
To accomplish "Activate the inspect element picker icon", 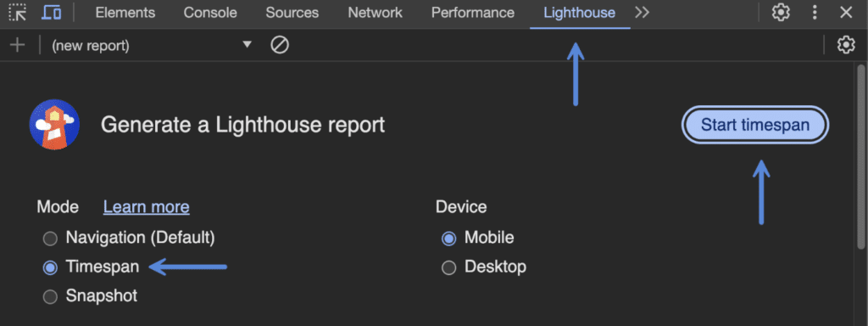I will [x=18, y=12].
